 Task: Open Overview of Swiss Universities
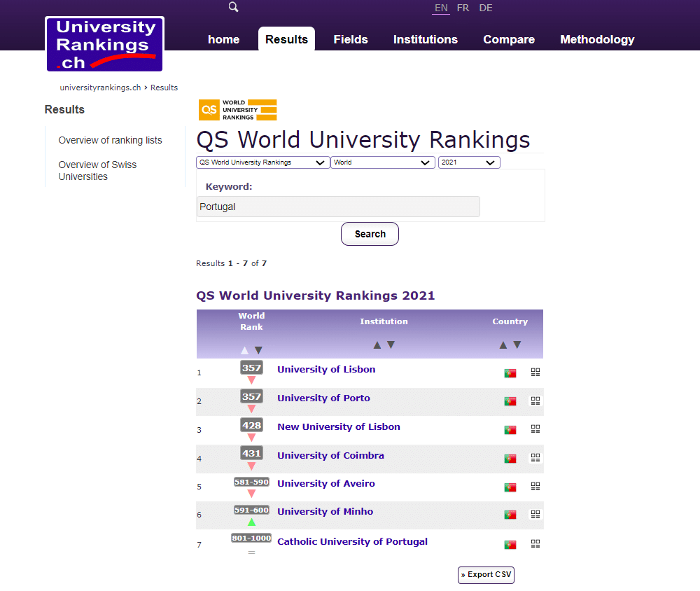(97, 171)
